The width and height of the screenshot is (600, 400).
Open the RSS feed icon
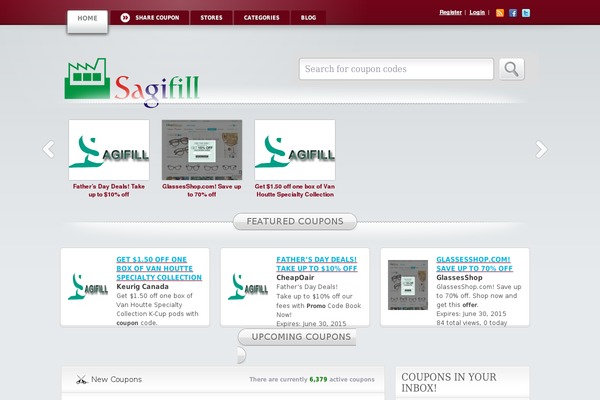click(500, 13)
